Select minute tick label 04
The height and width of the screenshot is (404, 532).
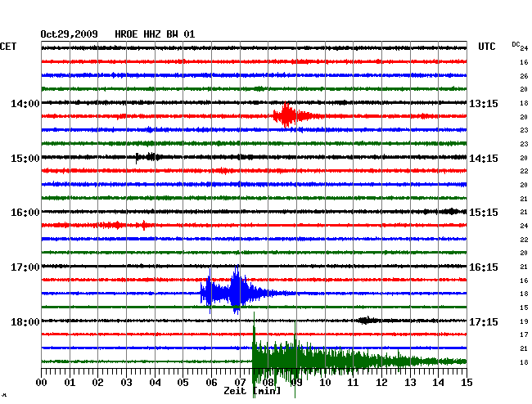coord(155,383)
